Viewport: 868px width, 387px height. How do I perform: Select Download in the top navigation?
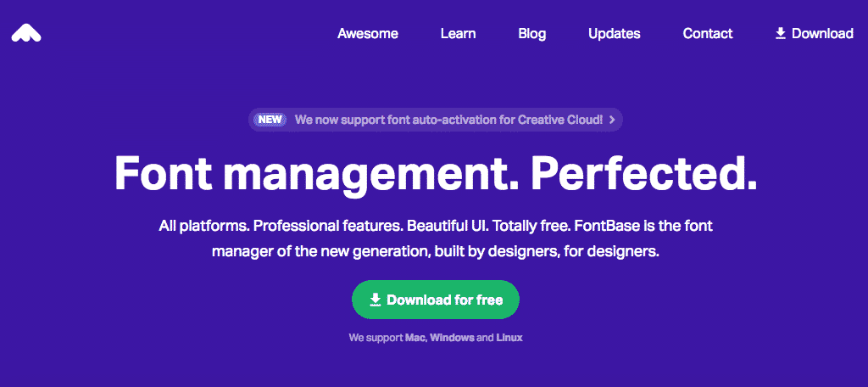pos(815,34)
